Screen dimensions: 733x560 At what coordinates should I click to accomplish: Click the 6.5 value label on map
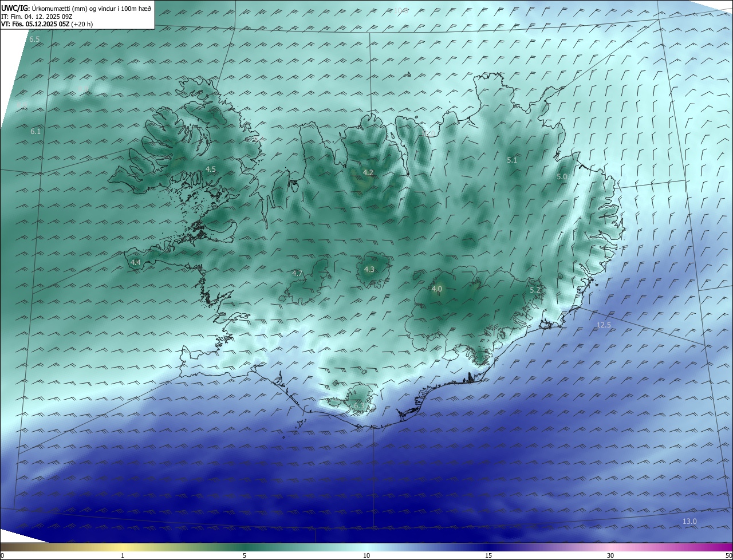(34, 40)
